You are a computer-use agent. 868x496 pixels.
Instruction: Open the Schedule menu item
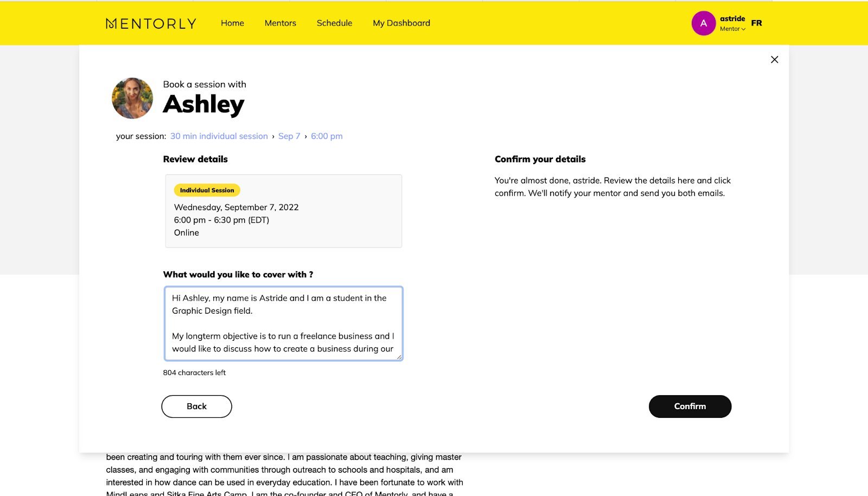pyautogui.click(x=334, y=23)
